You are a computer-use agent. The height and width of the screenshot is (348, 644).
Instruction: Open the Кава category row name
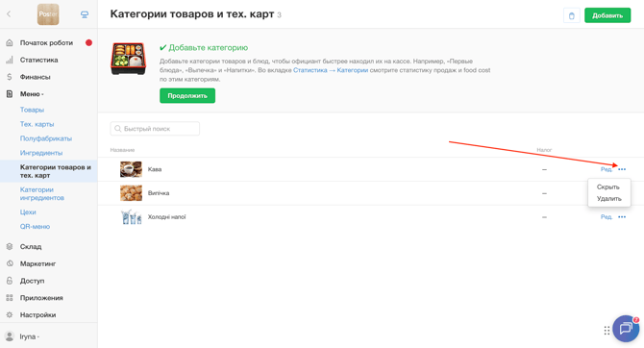tap(155, 169)
